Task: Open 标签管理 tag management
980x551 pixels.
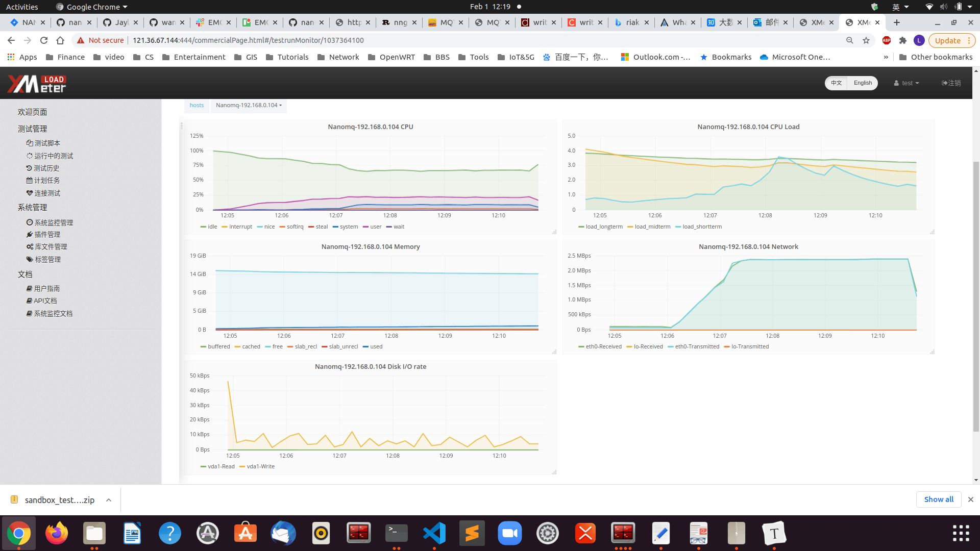Action: [x=47, y=260]
